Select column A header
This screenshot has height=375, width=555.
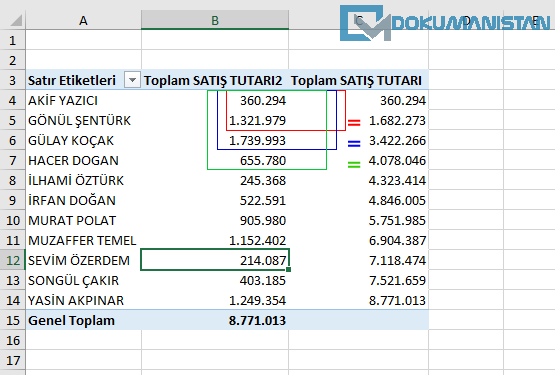(83, 20)
